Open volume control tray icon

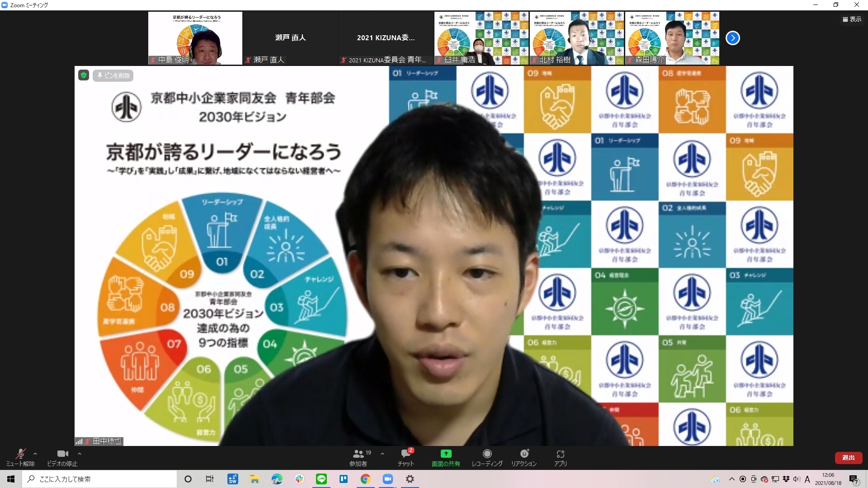click(797, 479)
